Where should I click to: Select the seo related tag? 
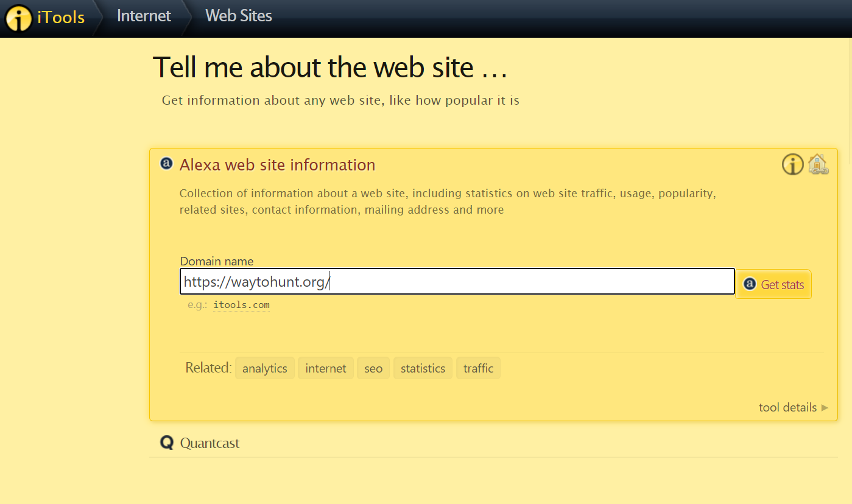(x=373, y=368)
